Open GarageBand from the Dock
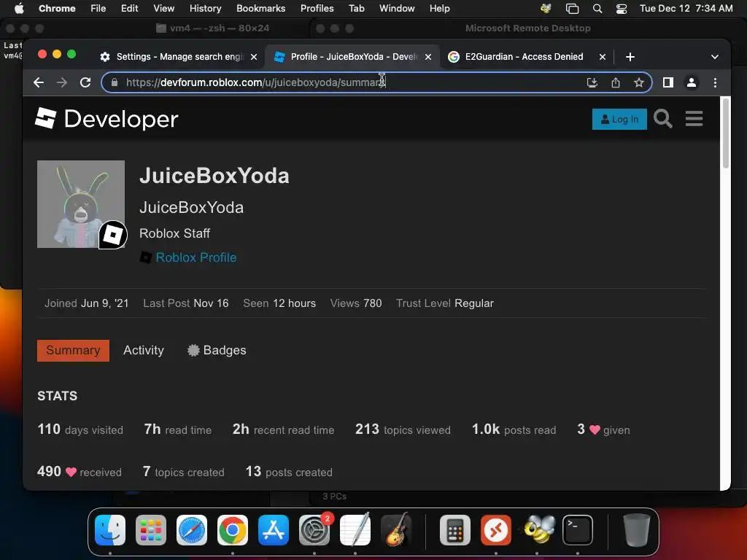Viewport: 747px width, 560px height. (x=396, y=530)
